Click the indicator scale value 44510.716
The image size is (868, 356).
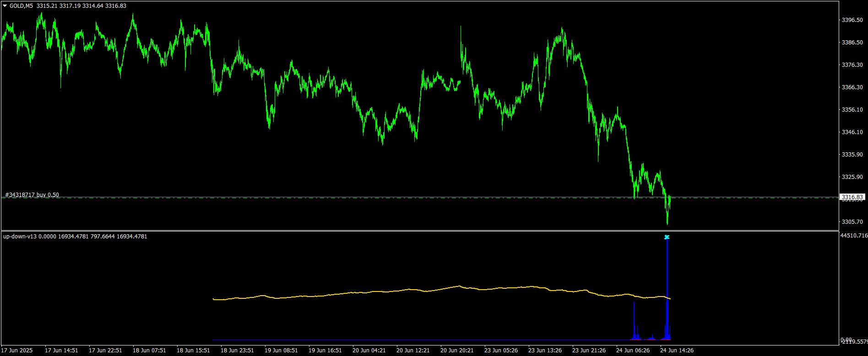point(854,236)
